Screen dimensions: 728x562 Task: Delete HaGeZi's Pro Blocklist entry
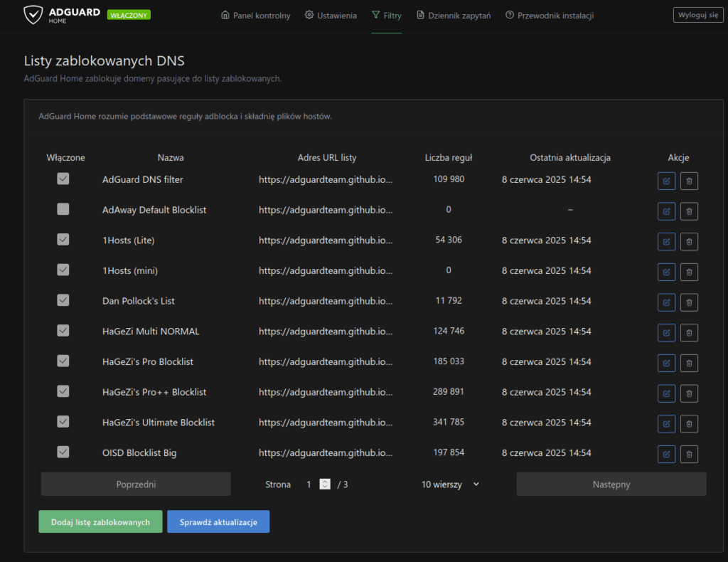pos(689,364)
